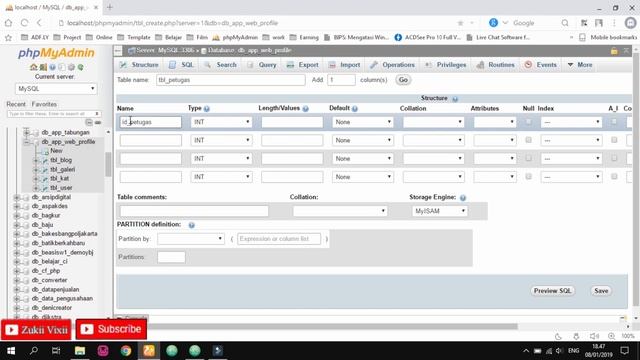
Task: Toggle Null checkbox in third column row
Action: tap(529, 158)
